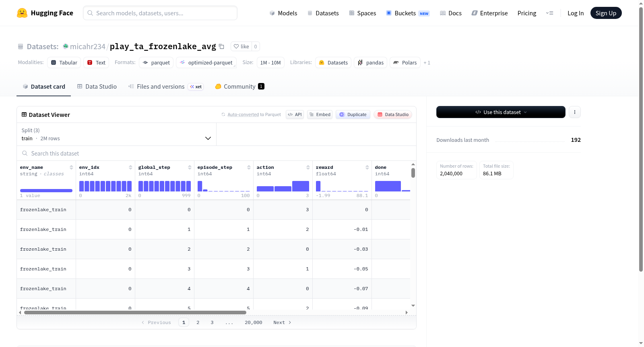This screenshot has width=644, height=347.
Task: Select the Tabular modality tag
Action: tap(64, 62)
